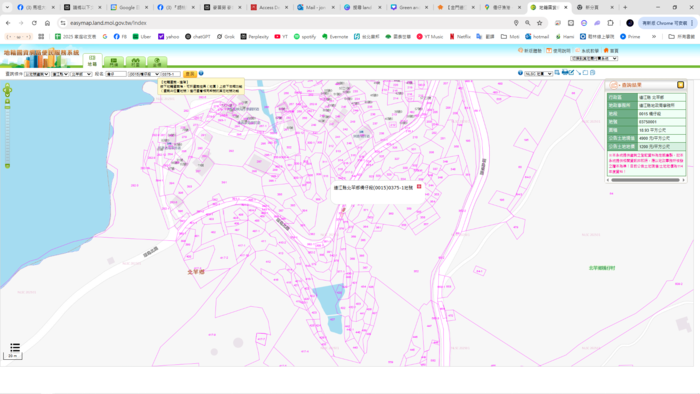Click the document report icon in map toolbar
This screenshot has width=700, height=394.
[x=592, y=73]
